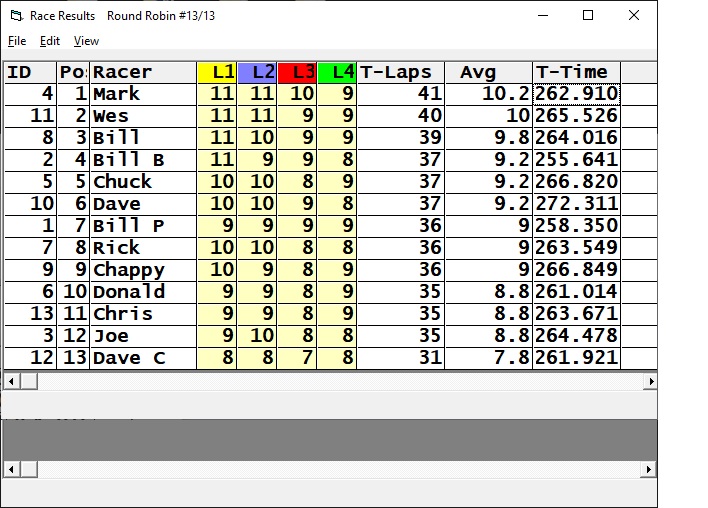This screenshot has height=508, width=708.
Task: Click left arrow of table horizontal scrollbar
Action: pos(11,381)
